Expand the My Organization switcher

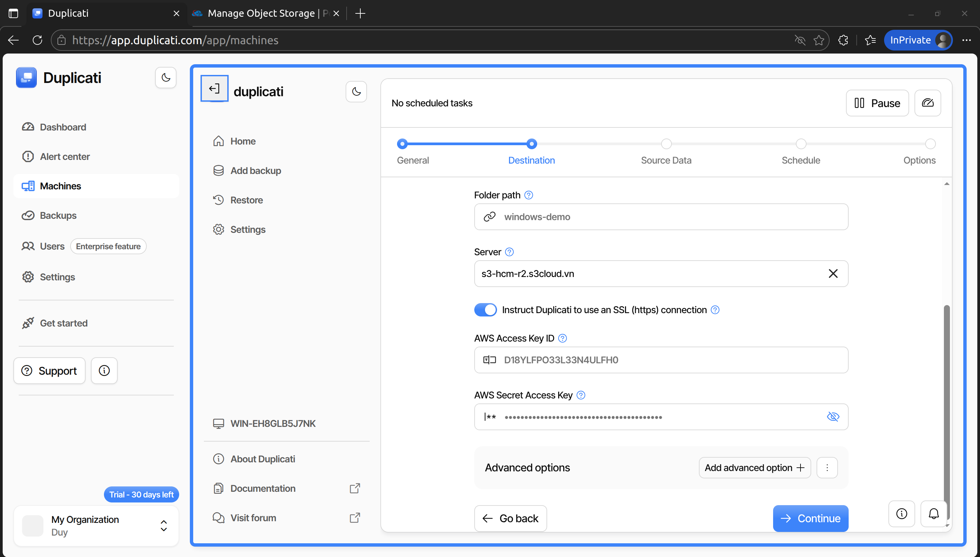pos(163,526)
